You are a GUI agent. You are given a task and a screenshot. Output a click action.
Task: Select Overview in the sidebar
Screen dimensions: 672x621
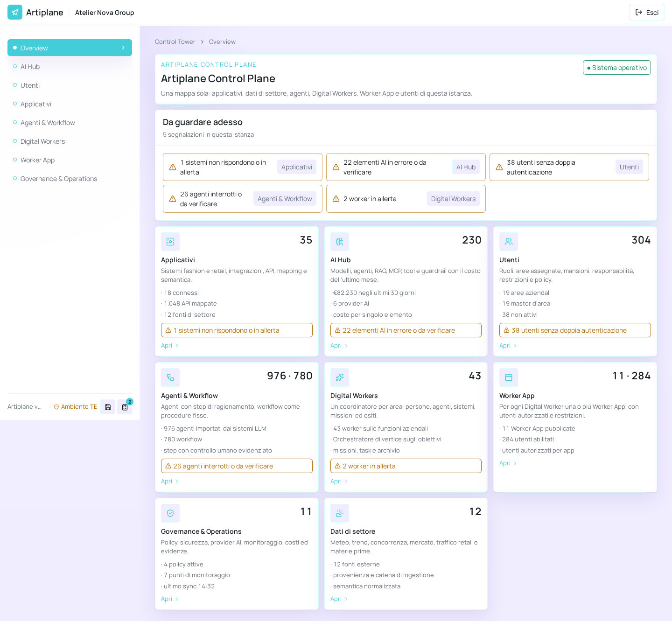click(x=70, y=48)
